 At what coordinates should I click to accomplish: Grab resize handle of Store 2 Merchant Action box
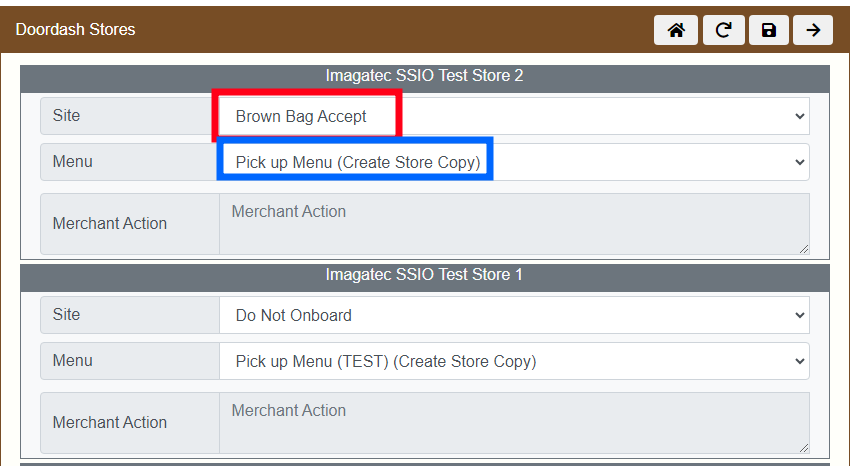coord(803,248)
